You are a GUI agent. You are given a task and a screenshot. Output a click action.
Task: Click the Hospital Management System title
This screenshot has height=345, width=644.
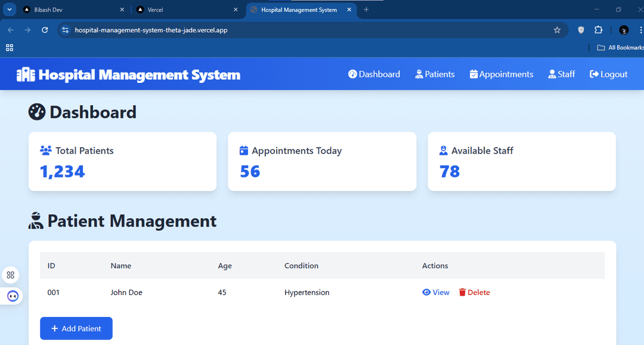click(x=139, y=74)
